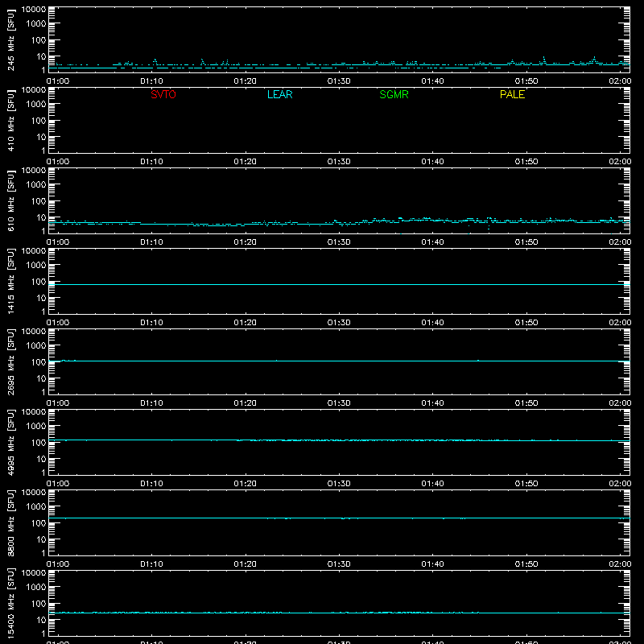Click 01:00 time label below 610 MHz plot
Image resolution: width=644 pixels, height=644 pixels.
pyautogui.click(x=58, y=242)
